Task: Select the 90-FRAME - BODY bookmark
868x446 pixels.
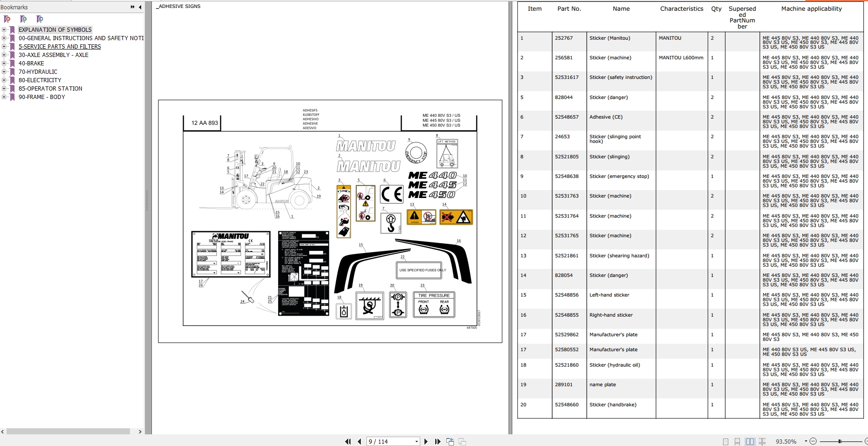Action: [42, 97]
